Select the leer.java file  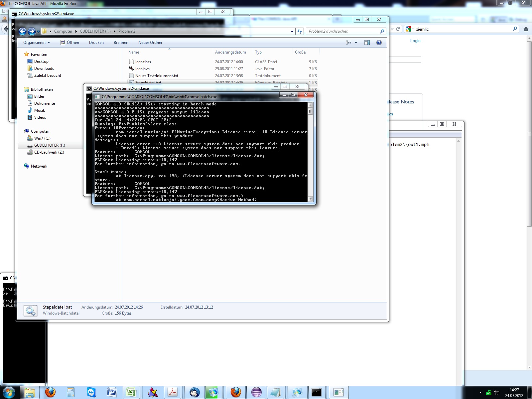142,69
